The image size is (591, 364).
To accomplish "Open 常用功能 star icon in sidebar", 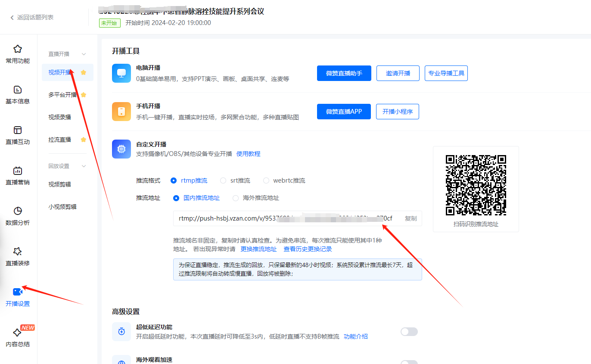I will [18, 49].
